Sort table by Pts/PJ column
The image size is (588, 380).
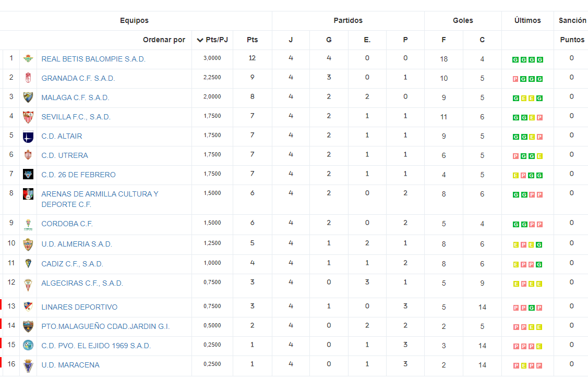[212, 40]
